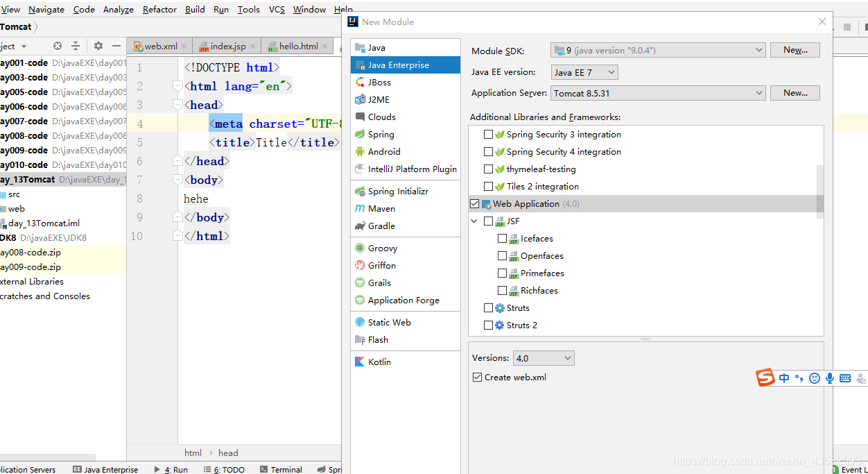
Task: Choose Android module type
Action: tap(405, 152)
